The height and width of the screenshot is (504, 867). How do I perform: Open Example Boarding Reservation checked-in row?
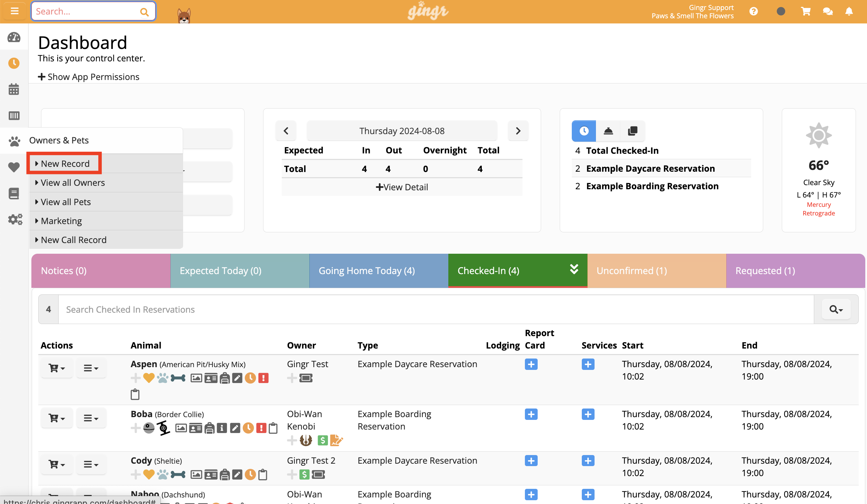(x=661, y=186)
